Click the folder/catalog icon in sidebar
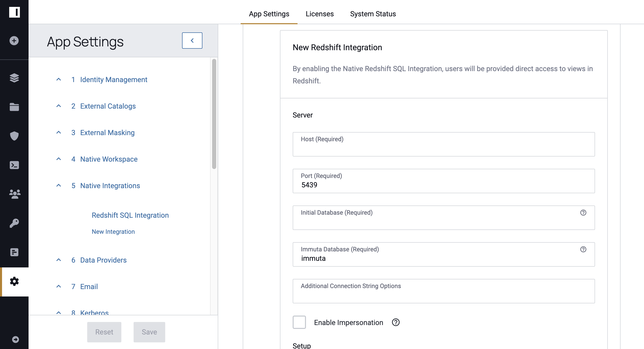 [x=14, y=107]
